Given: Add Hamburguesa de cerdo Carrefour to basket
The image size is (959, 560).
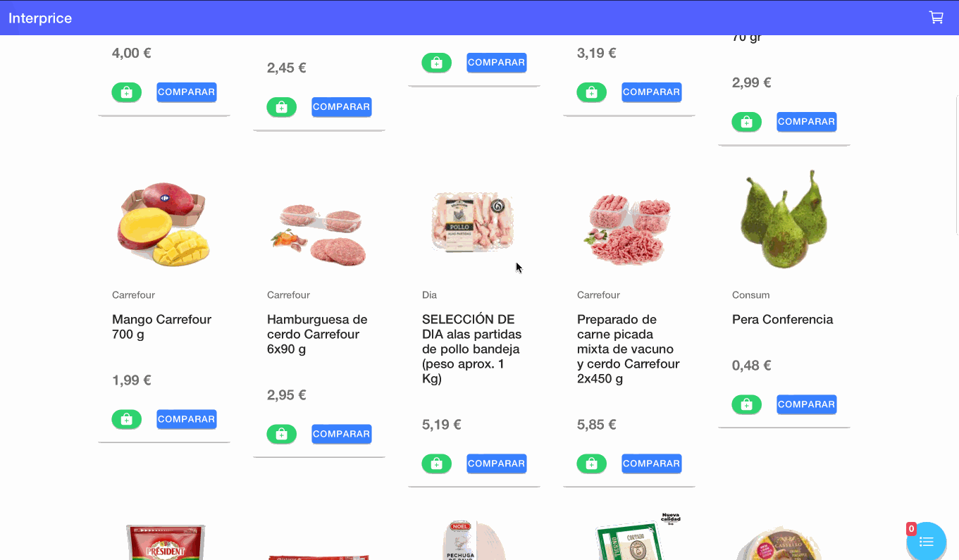Looking at the screenshot, I should pos(282,434).
